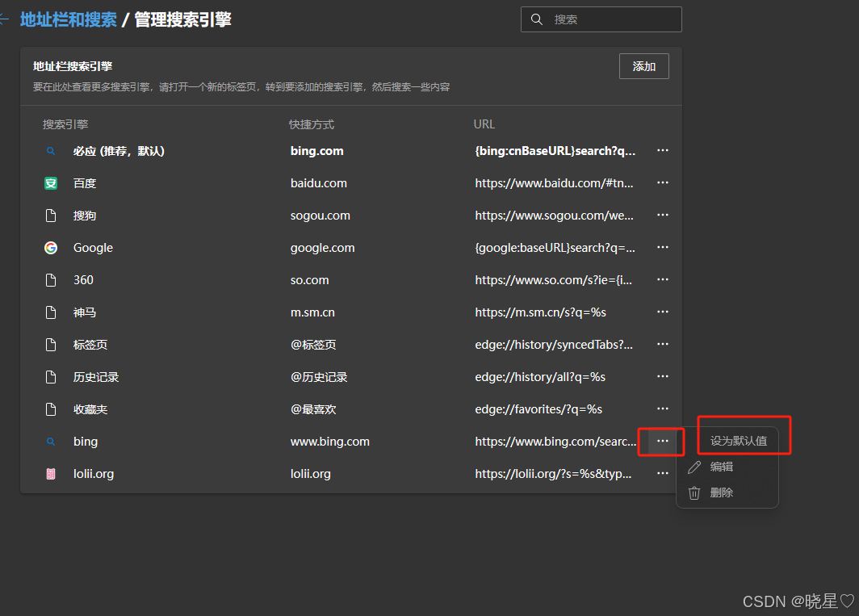The width and height of the screenshot is (859, 616).
Task: Click the https://www.baidu.com/#tn... URL cell
Action: pyautogui.click(x=555, y=183)
